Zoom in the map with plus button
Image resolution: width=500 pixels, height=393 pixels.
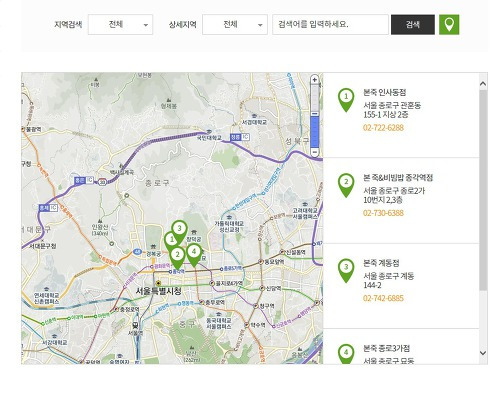pos(314,79)
